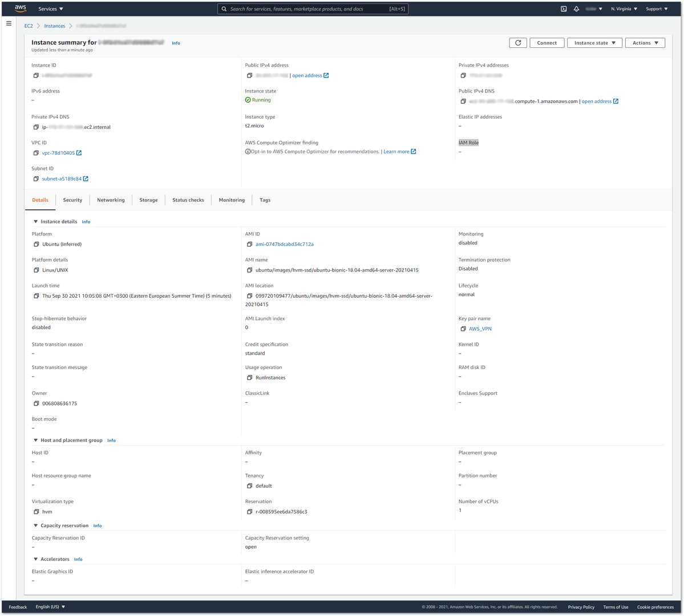
Task: Open Privacy Policy footer link
Action: tap(581, 607)
